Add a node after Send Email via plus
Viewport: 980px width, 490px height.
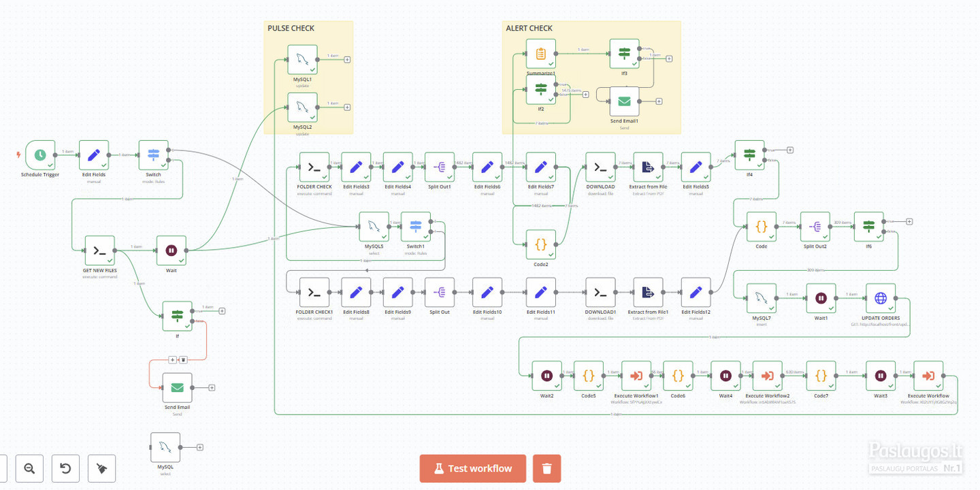[212, 388]
